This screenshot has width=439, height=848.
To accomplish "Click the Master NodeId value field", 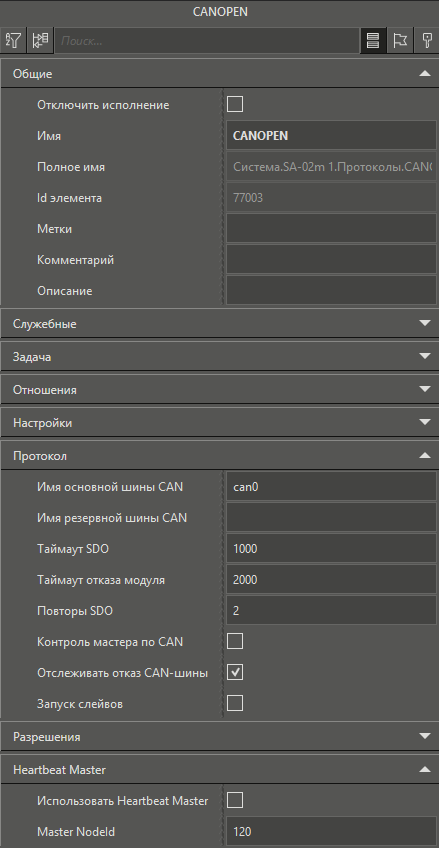I will (x=331, y=832).
